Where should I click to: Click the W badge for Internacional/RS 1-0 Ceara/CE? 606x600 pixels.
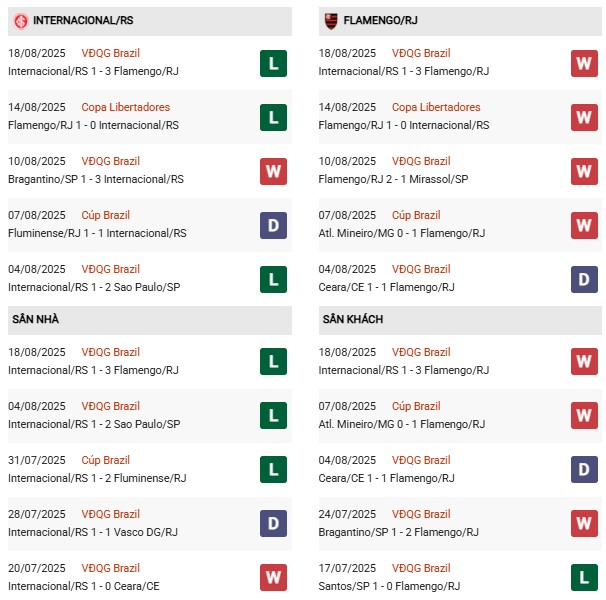(273, 578)
